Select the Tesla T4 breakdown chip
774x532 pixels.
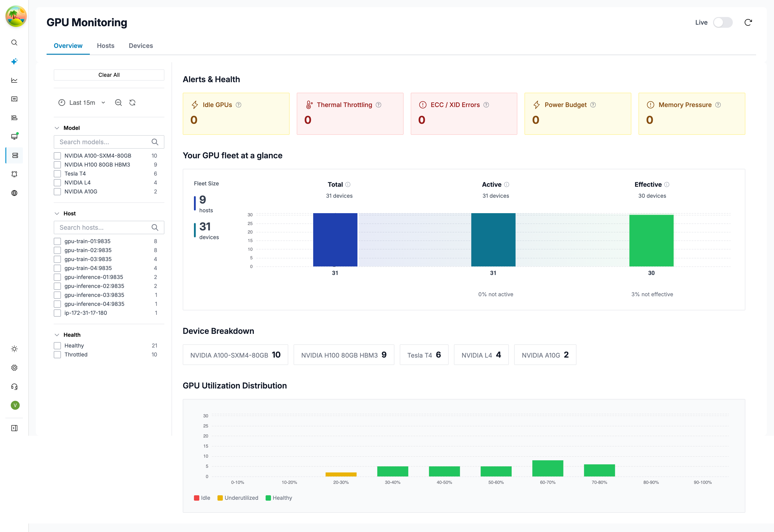pos(424,355)
